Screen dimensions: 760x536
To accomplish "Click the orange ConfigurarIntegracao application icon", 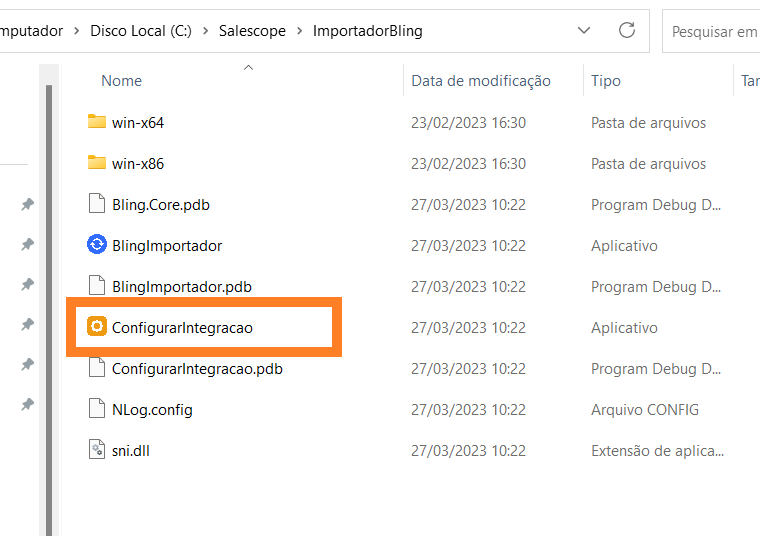I will point(97,326).
